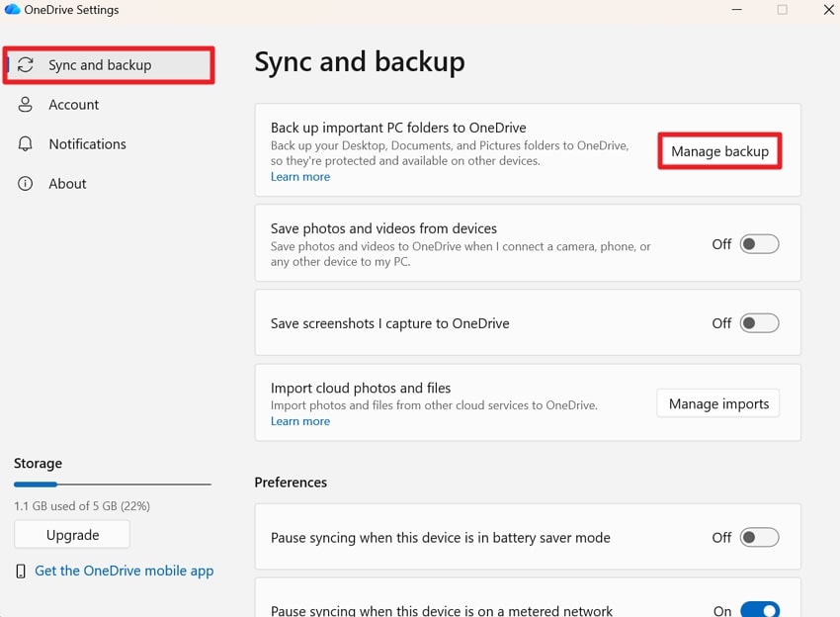The width and height of the screenshot is (840, 617).
Task: Enable saving photos and videos from devices
Action: coord(759,243)
